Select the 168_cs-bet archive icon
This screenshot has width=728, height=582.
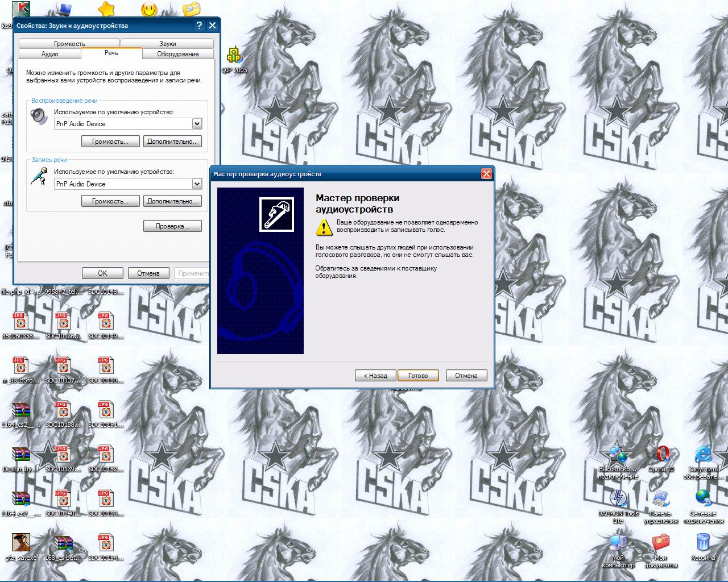pyautogui.click(x=63, y=543)
